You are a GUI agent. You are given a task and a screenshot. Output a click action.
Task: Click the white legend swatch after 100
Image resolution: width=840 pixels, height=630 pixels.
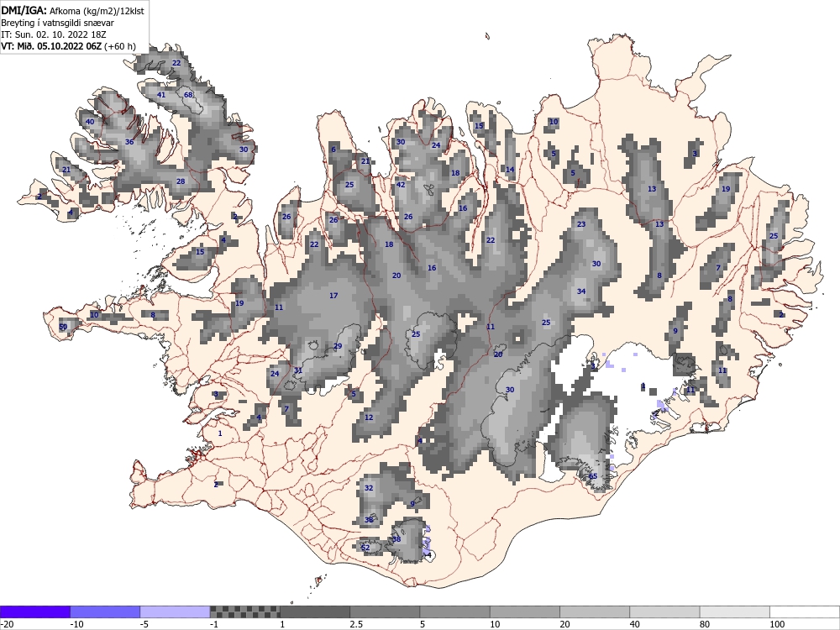(805, 612)
